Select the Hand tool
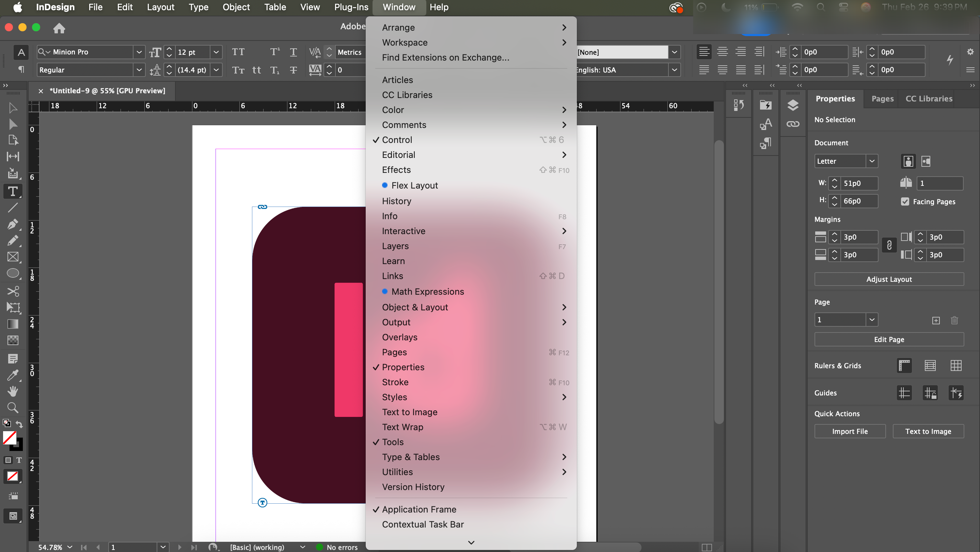980x552 pixels. click(13, 391)
